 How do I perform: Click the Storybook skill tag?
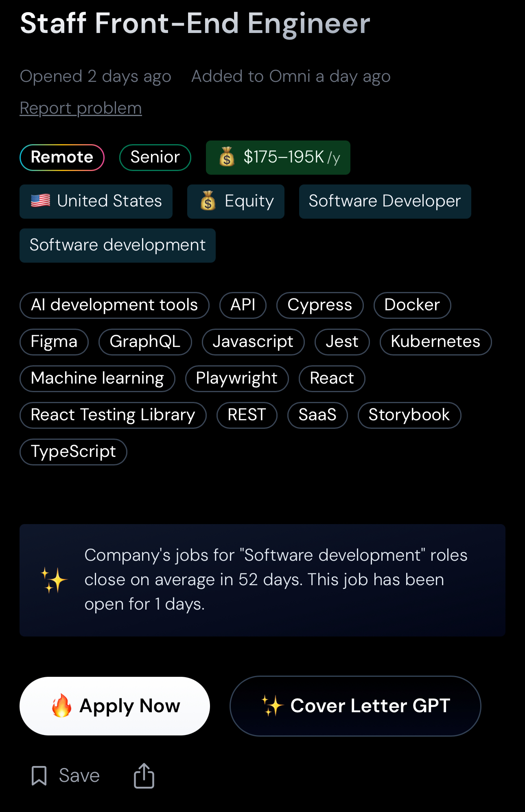409,415
